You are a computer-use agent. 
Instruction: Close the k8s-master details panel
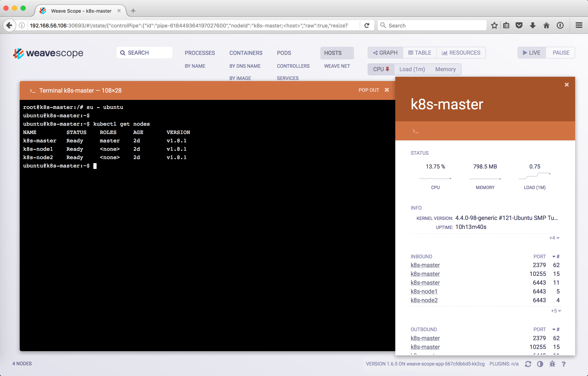(x=567, y=85)
